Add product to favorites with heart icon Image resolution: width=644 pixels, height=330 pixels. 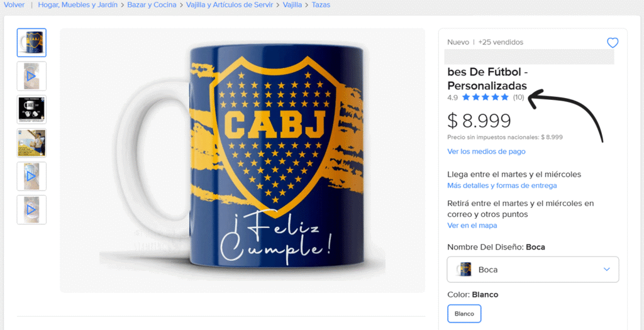(613, 43)
